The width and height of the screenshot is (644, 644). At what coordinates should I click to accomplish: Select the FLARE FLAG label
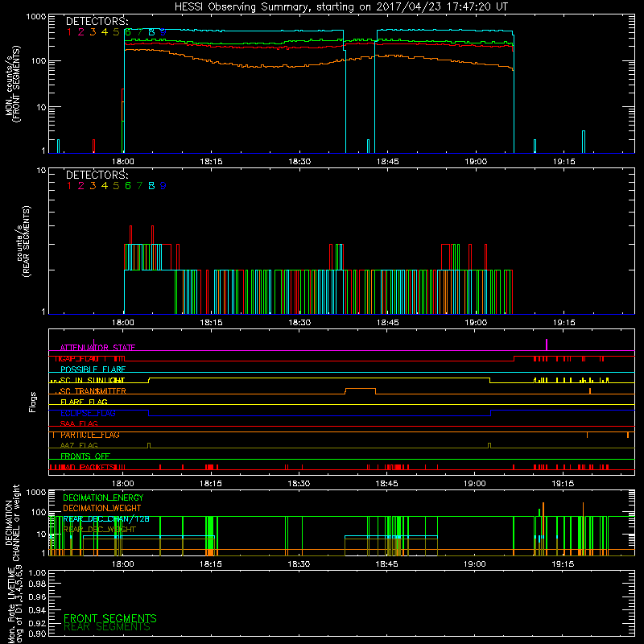84,402
